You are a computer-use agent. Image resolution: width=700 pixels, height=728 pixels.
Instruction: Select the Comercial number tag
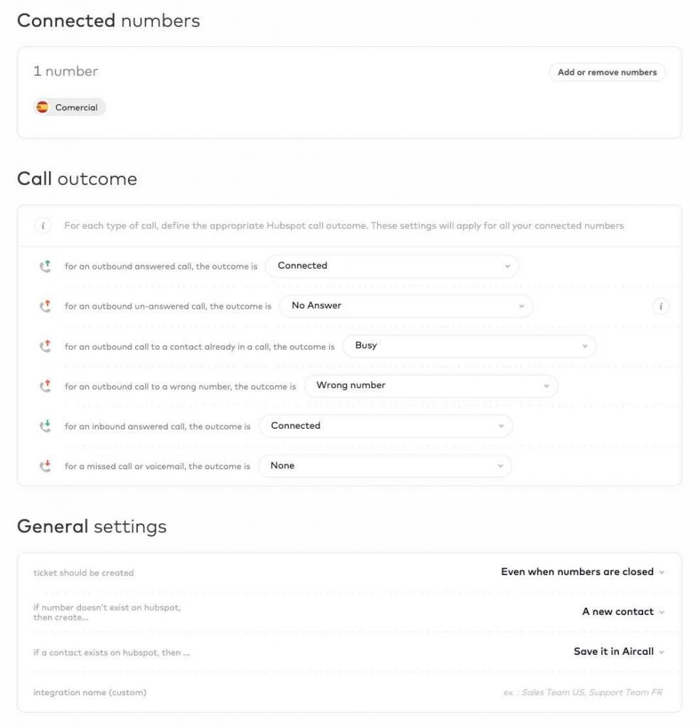click(68, 107)
